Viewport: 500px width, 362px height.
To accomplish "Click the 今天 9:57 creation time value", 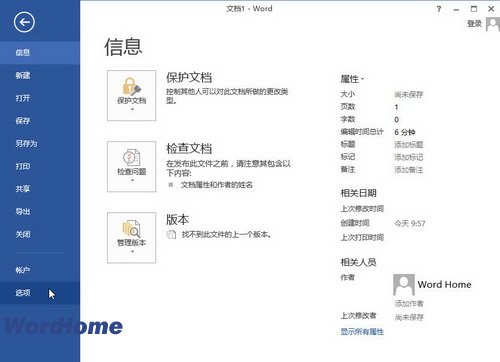I will coord(410,223).
